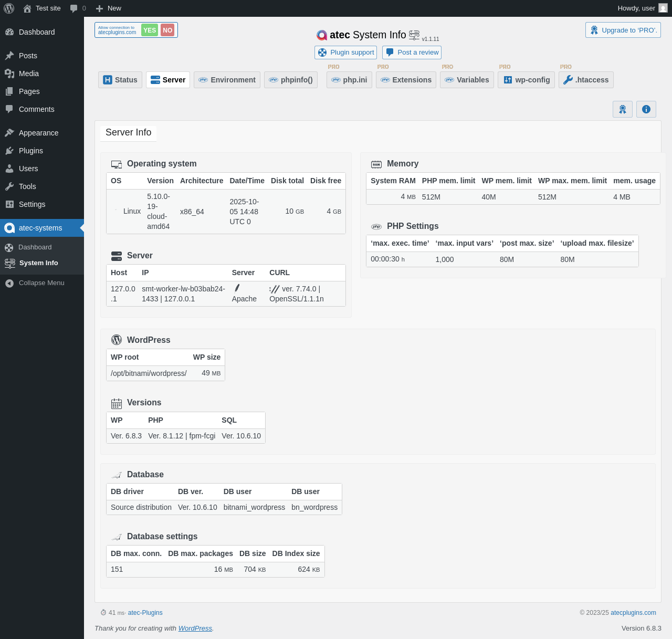672x639 pixels.
Task: Click the WordPress logo in admin bar
Action: pyautogui.click(x=9, y=8)
